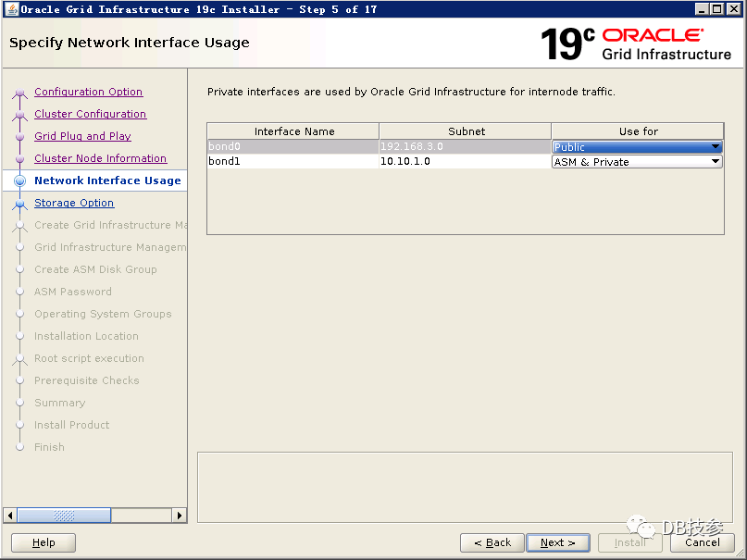Open the Configuration Option step link
This screenshot has width=747, height=560.
[x=88, y=92]
